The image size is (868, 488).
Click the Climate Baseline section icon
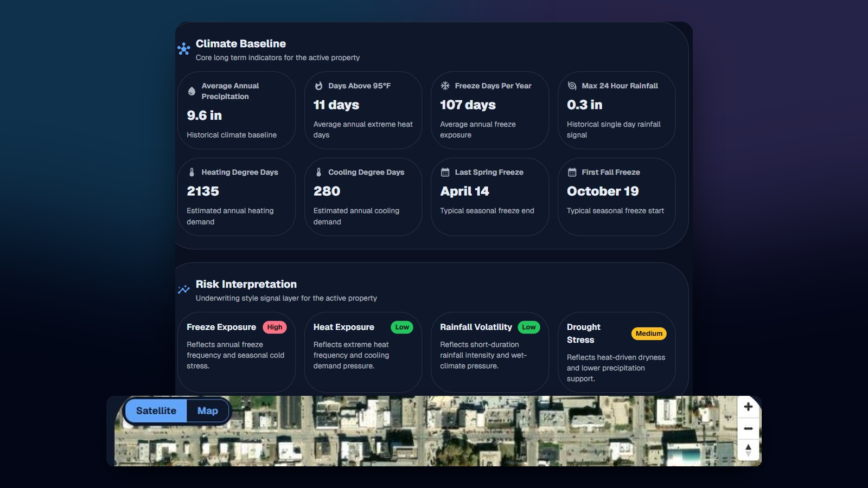[x=184, y=49]
